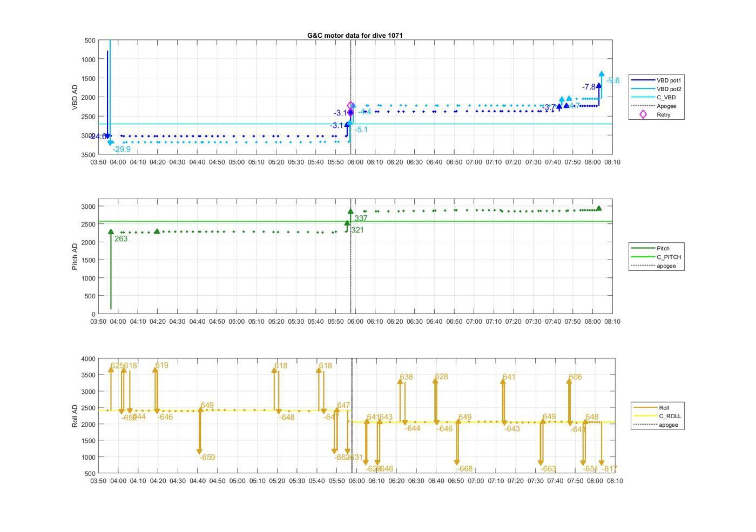
Task: Click the 08:10 tick under the Roll plot
Action: coord(615,481)
